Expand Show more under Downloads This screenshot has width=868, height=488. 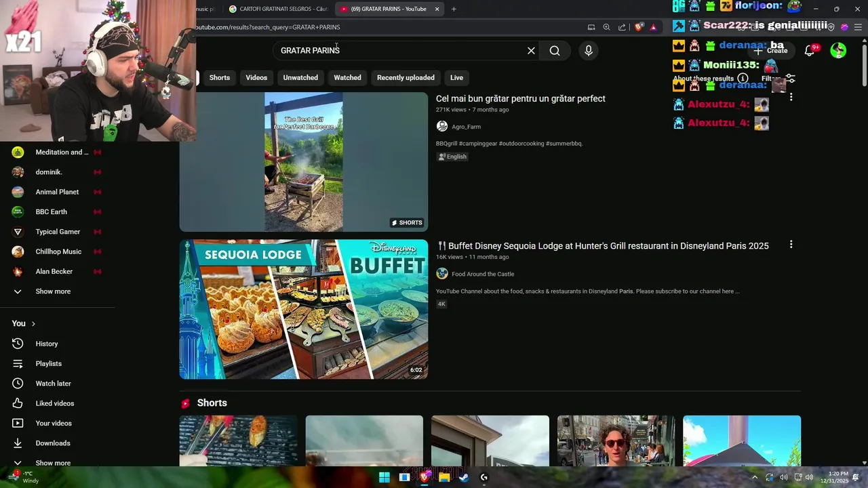[53, 463]
